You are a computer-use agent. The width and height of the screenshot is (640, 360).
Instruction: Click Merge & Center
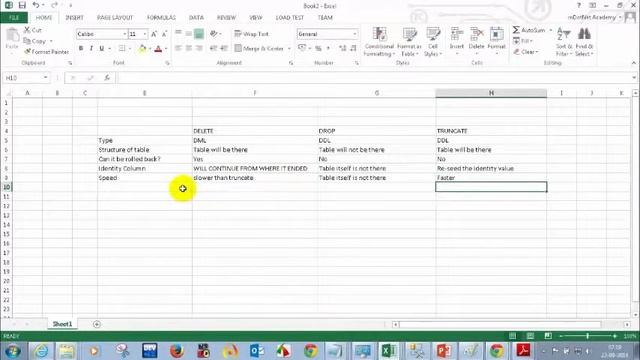pos(259,48)
